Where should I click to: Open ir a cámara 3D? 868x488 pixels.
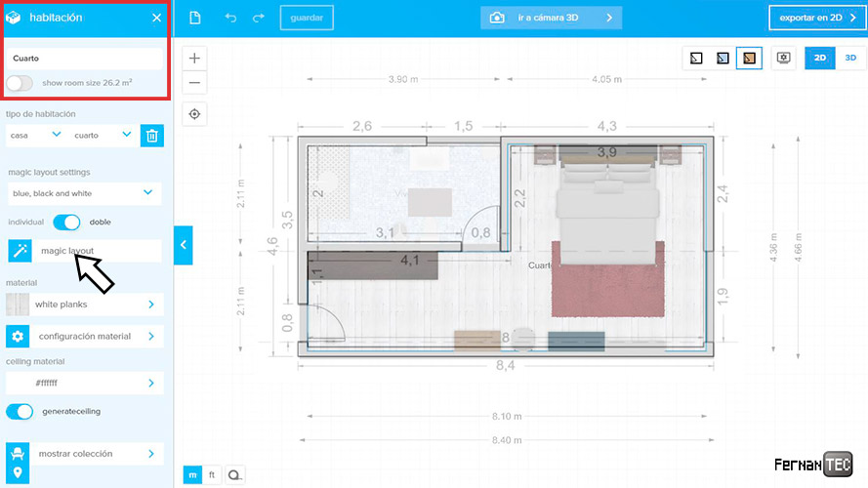point(552,18)
